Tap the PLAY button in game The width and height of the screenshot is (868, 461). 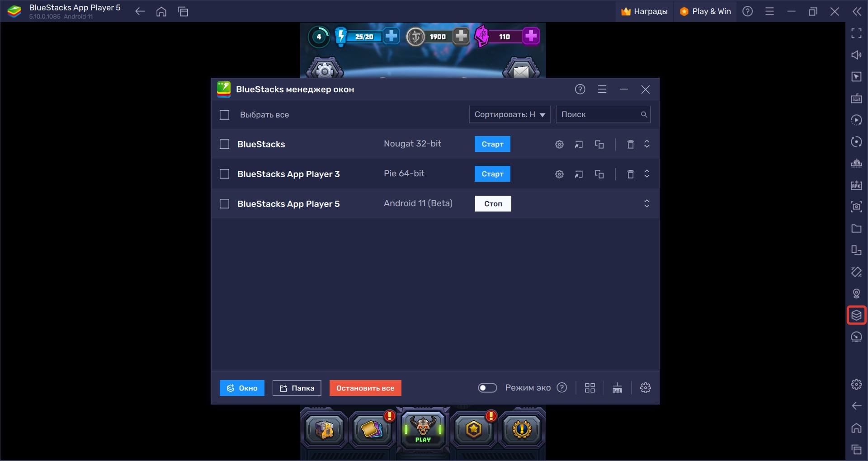click(423, 429)
